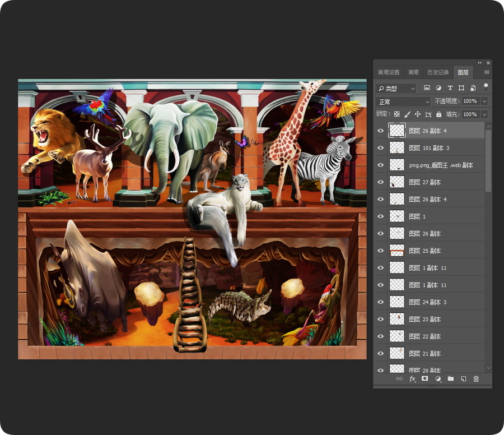Click the thumbnail of 图层 23 副本
The height and width of the screenshot is (435, 504).
[397, 319]
